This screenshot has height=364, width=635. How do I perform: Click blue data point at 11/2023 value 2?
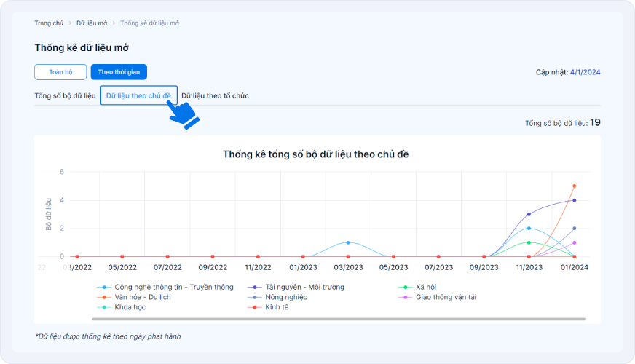[529, 229]
